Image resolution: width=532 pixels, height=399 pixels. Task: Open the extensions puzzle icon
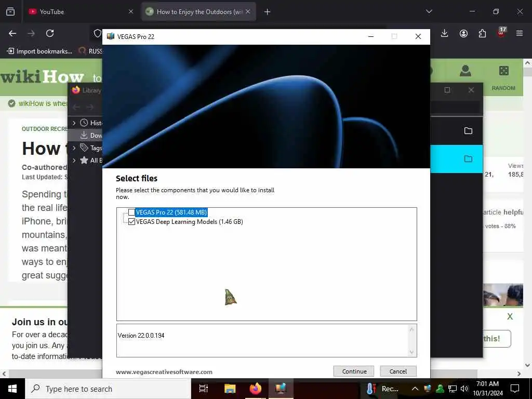tap(482, 33)
